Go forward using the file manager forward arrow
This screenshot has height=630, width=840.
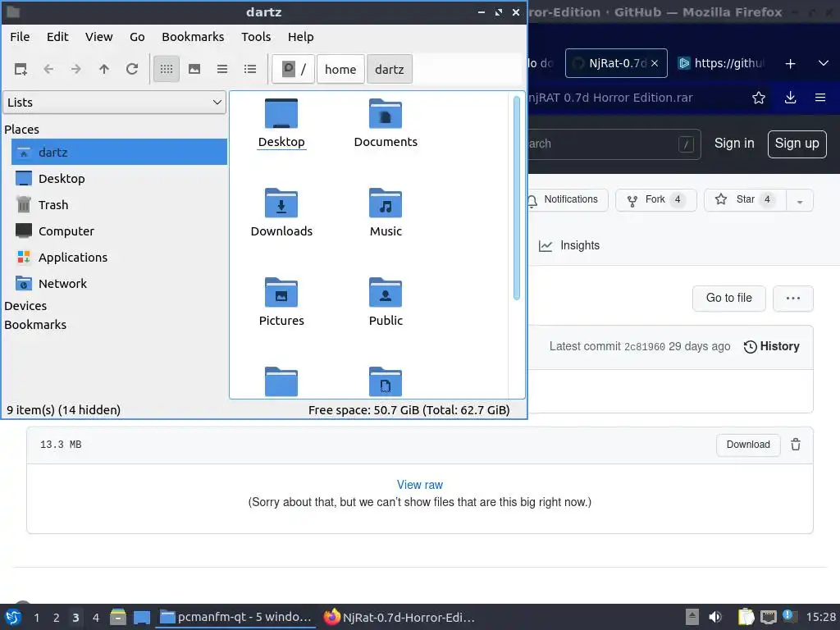[76, 69]
